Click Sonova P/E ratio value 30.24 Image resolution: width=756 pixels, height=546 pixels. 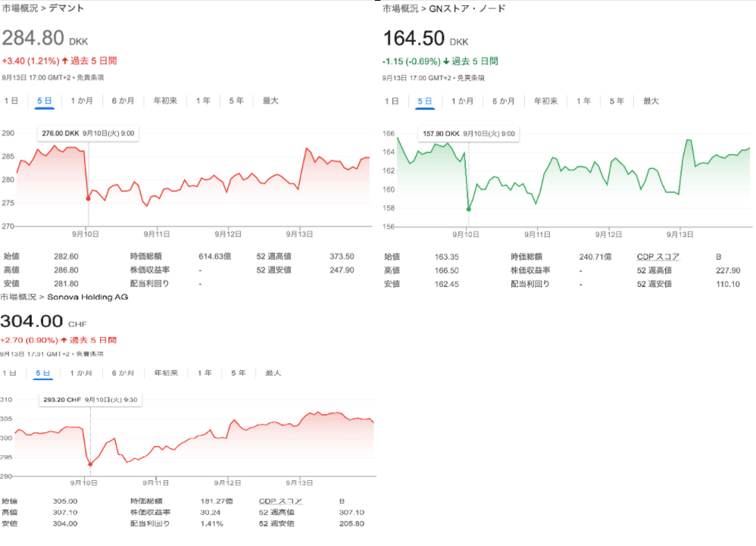(x=211, y=512)
